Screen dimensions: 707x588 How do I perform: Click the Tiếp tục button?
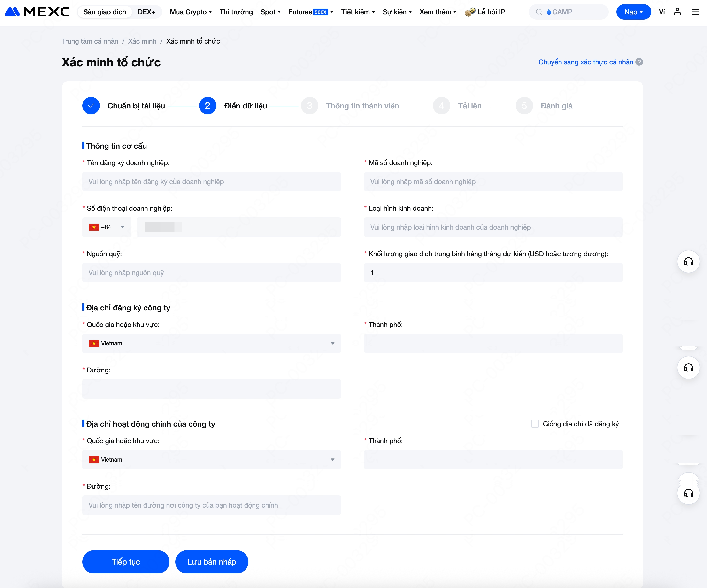[x=126, y=561]
